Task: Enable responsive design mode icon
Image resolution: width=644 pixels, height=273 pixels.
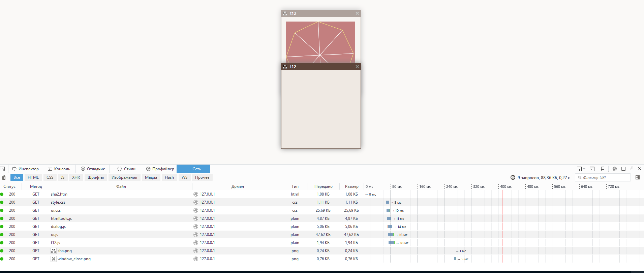Action: 603,169
